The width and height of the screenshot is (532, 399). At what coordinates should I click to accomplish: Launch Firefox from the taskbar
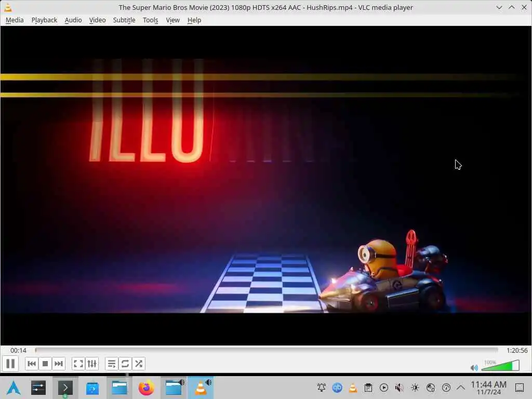point(146,388)
